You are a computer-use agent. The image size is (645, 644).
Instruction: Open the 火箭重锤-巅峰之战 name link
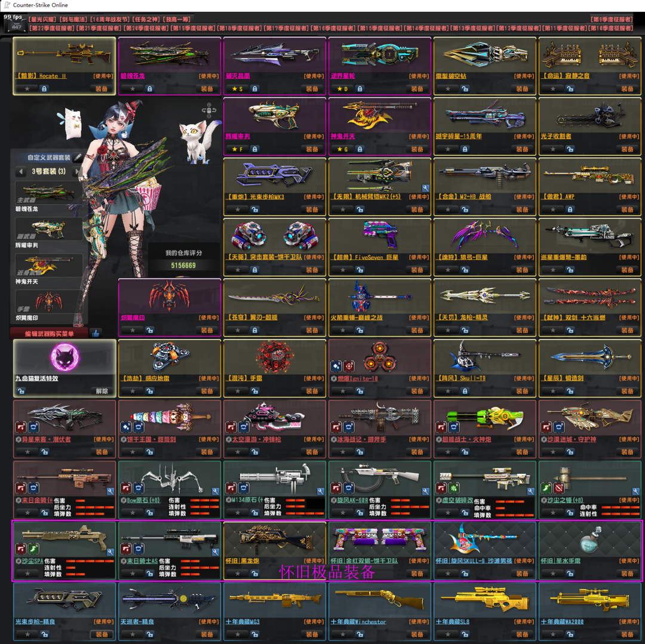[x=357, y=318]
